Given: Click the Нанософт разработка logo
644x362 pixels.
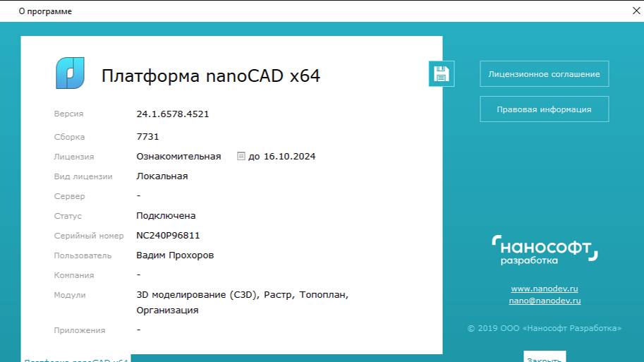Looking at the screenshot, I should point(545,250).
